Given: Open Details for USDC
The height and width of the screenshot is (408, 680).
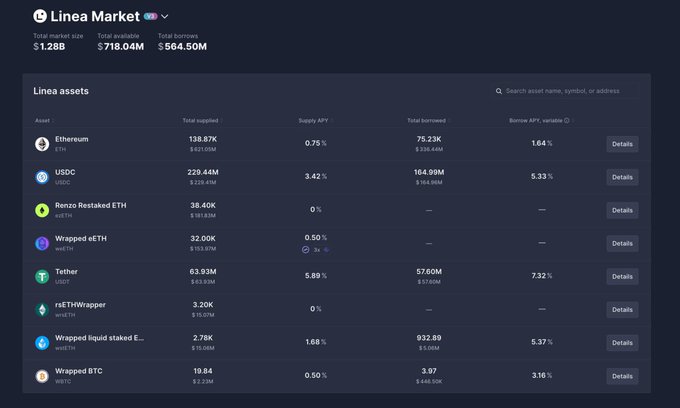Looking at the screenshot, I should pyautogui.click(x=622, y=177).
